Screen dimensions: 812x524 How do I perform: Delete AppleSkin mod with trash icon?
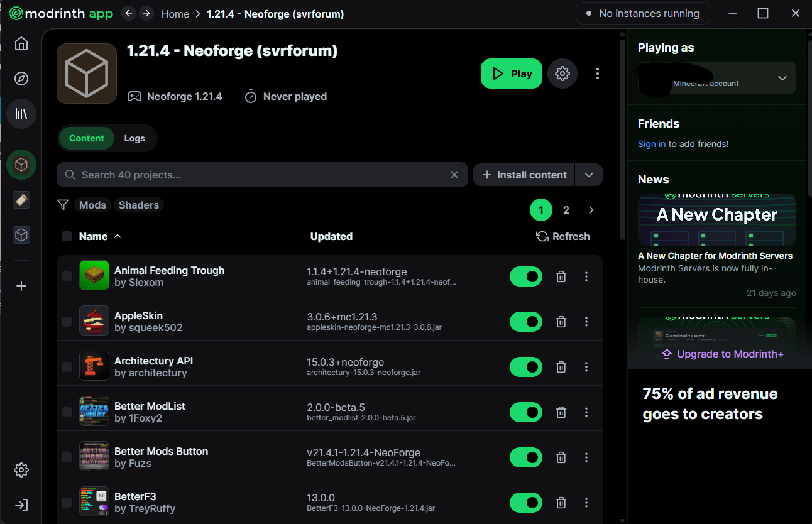(x=561, y=322)
